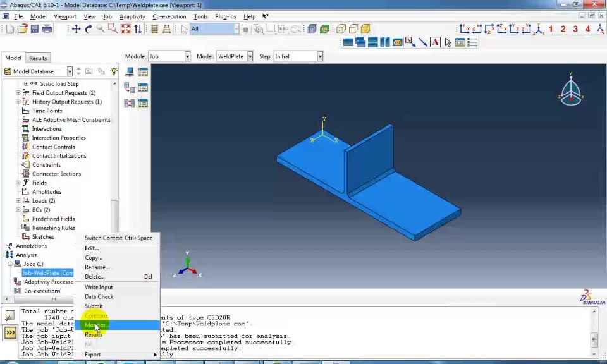The width and height of the screenshot is (607, 364).
Task: Choose Data Check in the context menu
Action: click(118, 296)
